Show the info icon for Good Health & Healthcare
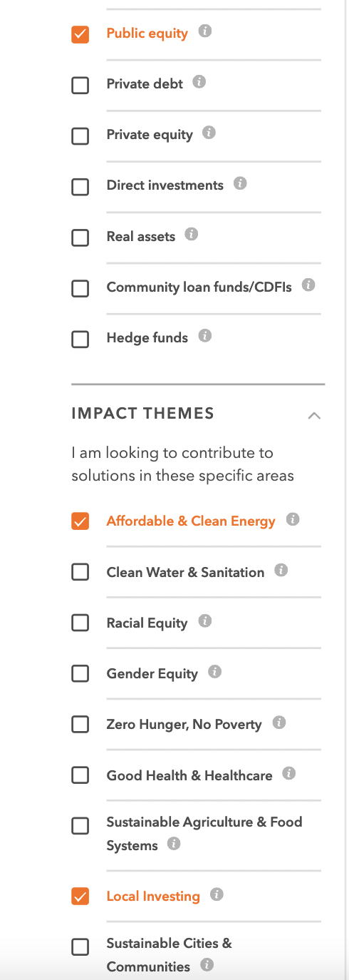 coord(289,773)
